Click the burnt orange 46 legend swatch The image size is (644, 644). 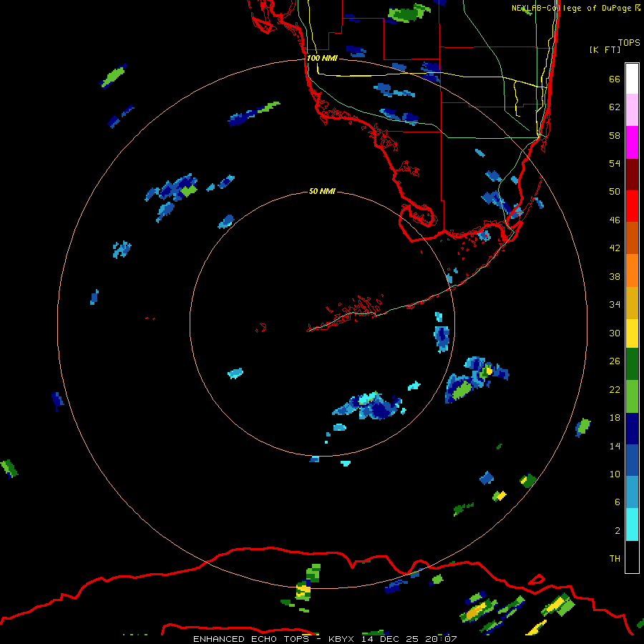tap(632, 238)
